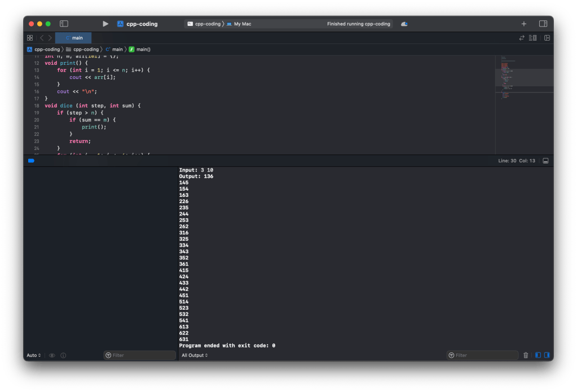Open the library with plus button
Image resolution: width=577 pixels, height=392 pixels.
[523, 24]
